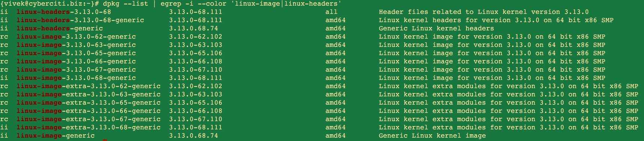Viewport: 644px width, 141px height.
Task: Click linux-image-3.13.0-67-generic package name
Action: [x=76, y=70]
